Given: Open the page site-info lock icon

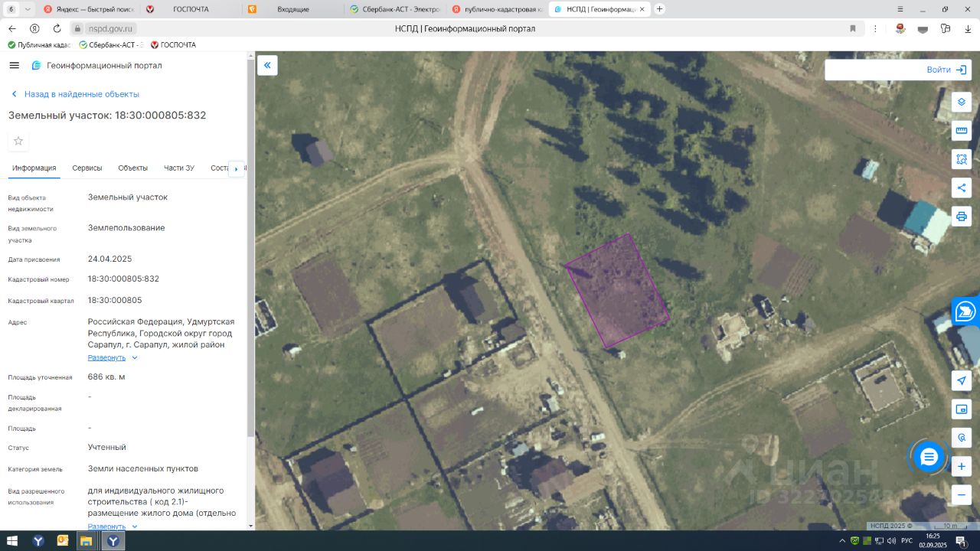Looking at the screenshot, I should pos(77,28).
